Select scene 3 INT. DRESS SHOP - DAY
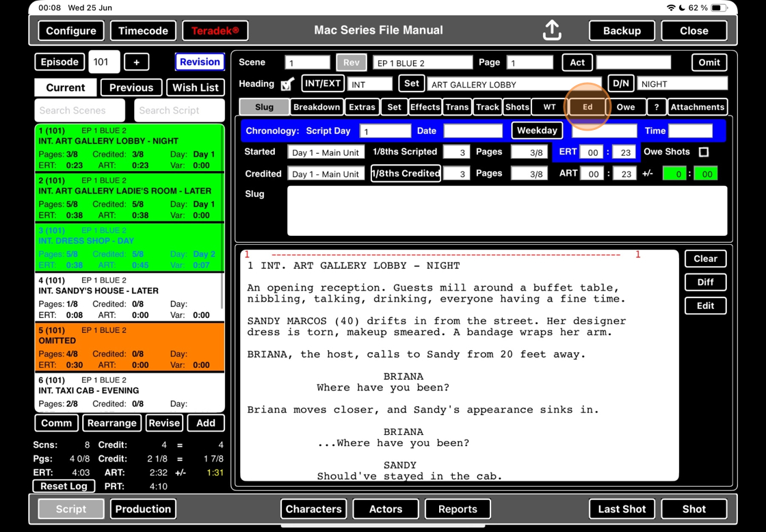 pyautogui.click(x=129, y=248)
